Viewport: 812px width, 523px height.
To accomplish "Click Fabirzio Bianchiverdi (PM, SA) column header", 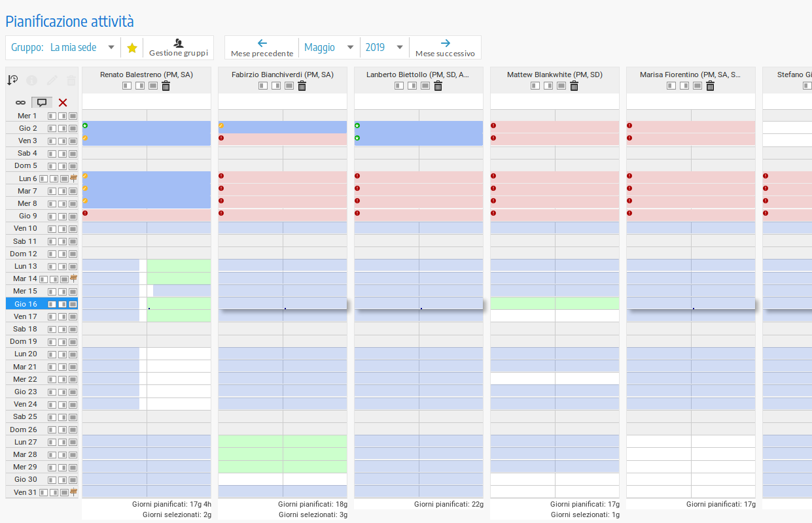I will 283,75.
